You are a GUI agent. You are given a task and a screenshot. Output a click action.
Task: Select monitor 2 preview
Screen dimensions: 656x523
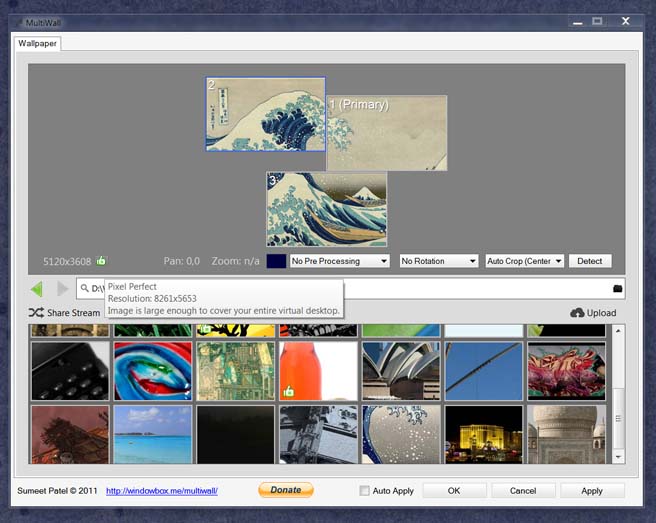[x=266, y=114]
